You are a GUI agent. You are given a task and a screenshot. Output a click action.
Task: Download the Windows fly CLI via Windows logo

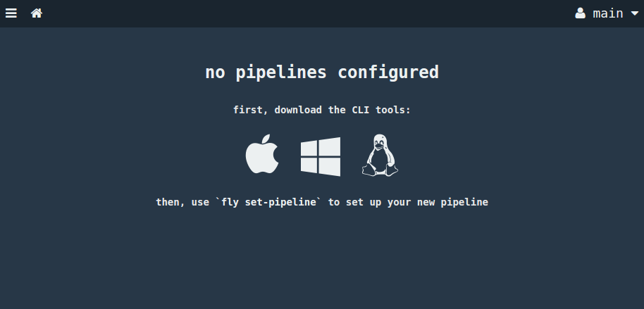pyautogui.click(x=321, y=156)
